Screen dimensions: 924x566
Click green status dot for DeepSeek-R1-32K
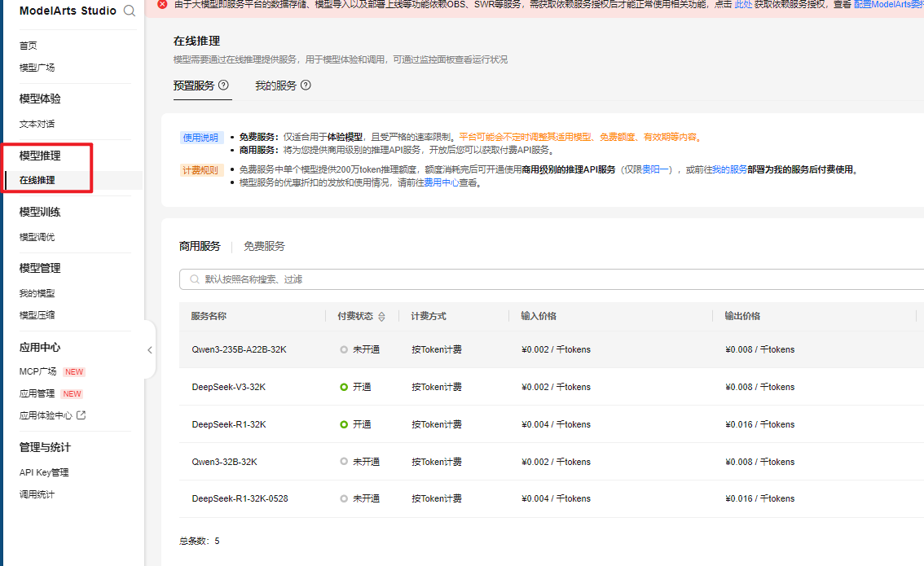(x=344, y=424)
